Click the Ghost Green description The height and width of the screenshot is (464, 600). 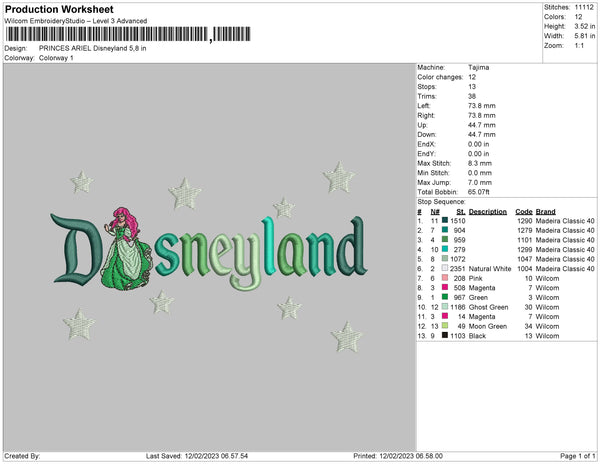489,307
